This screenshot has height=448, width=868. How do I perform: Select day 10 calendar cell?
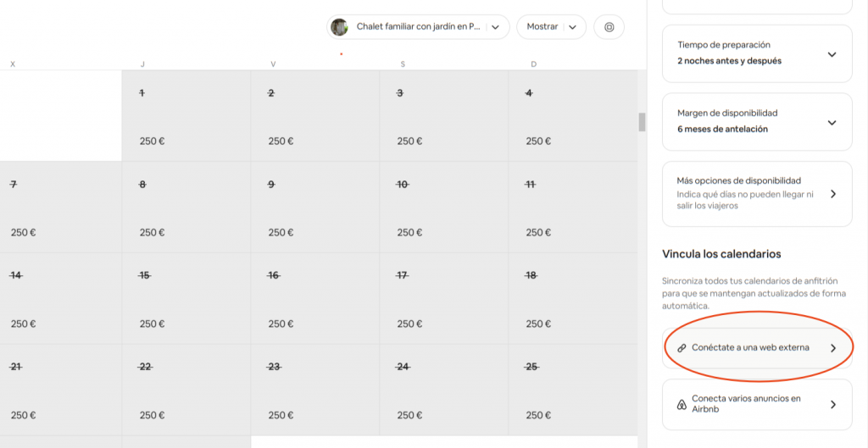coord(443,207)
